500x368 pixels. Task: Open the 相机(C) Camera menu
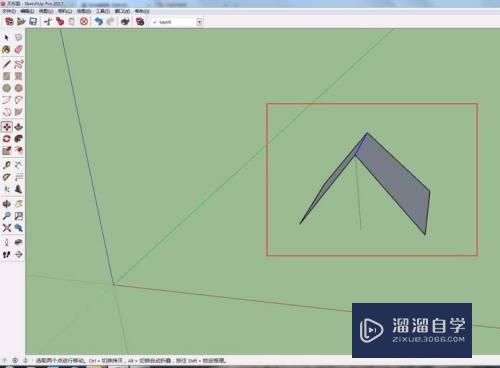pyautogui.click(x=65, y=11)
